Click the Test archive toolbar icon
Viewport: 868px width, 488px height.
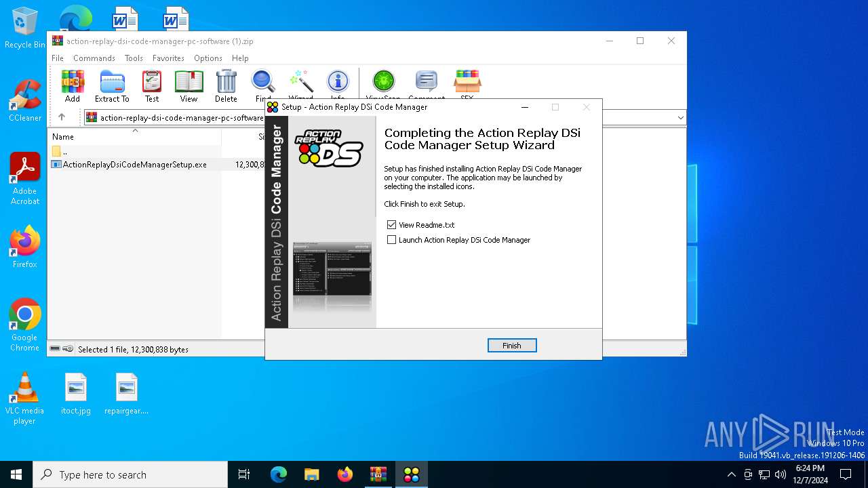click(152, 86)
